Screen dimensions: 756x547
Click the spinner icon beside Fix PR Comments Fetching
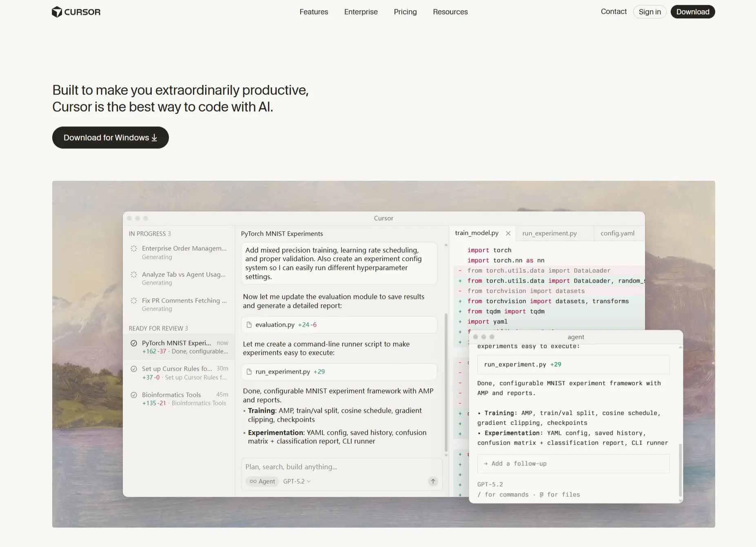[133, 301]
